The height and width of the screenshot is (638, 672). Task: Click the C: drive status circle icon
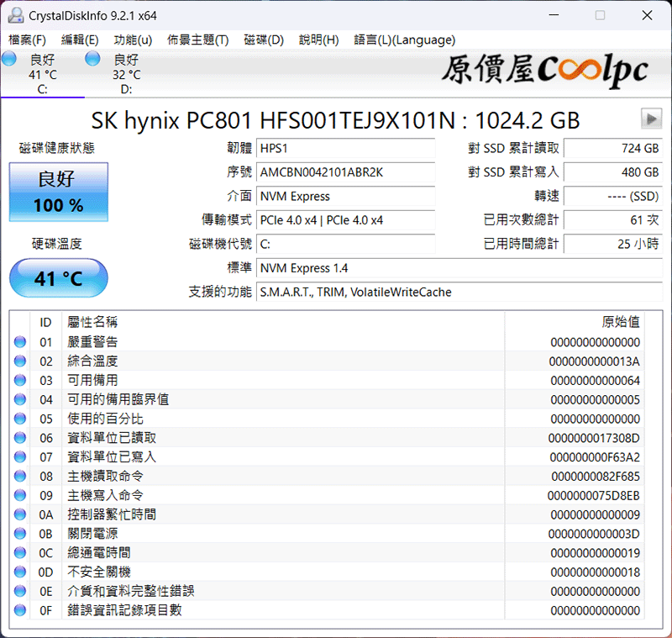pyautogui.click(x=9, y=59)
